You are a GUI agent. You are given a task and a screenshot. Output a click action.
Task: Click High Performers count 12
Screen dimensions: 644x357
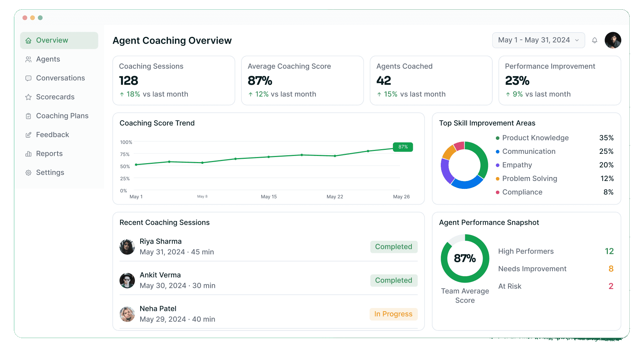[609, 251]
